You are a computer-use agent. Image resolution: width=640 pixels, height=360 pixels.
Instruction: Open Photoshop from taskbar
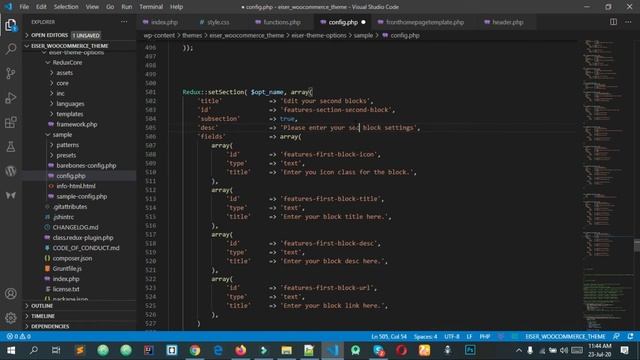[470, 350]
